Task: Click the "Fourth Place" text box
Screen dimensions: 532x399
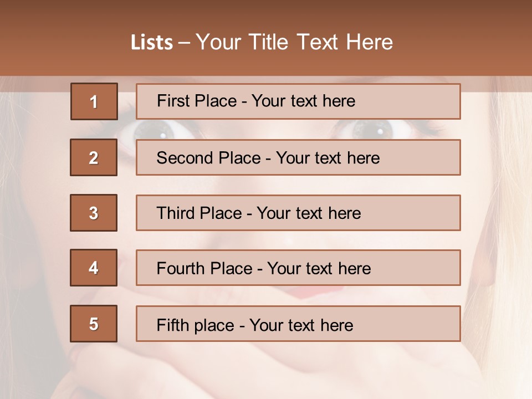Action: pyautogui.click(x=298, y=268)
